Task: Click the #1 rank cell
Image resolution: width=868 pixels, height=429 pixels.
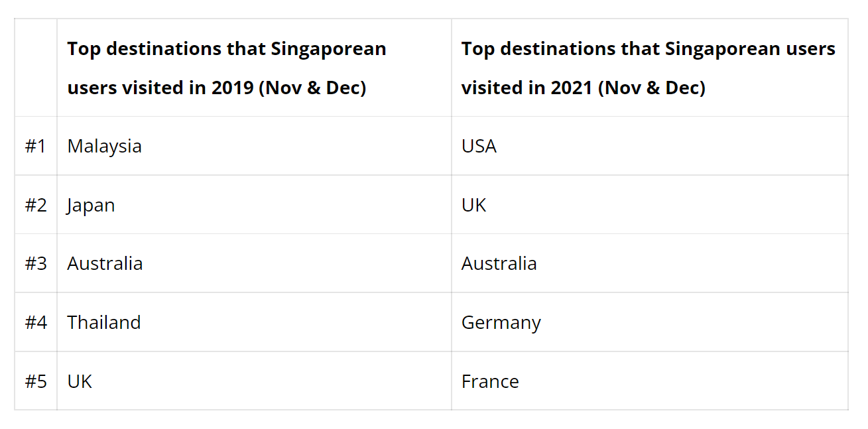Action: (36, 146)
